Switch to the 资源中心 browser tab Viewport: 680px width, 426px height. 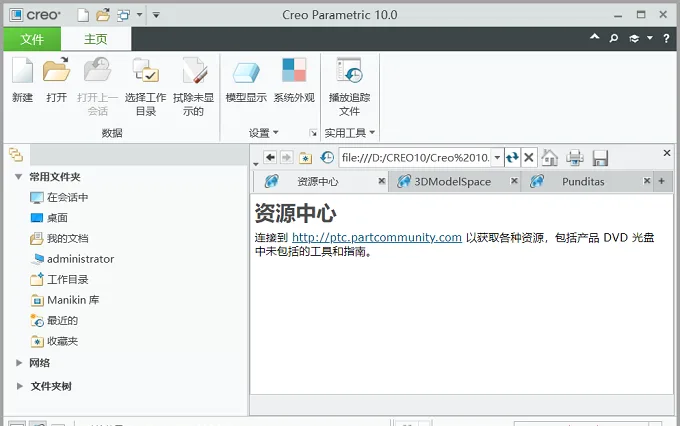[317, 181]
